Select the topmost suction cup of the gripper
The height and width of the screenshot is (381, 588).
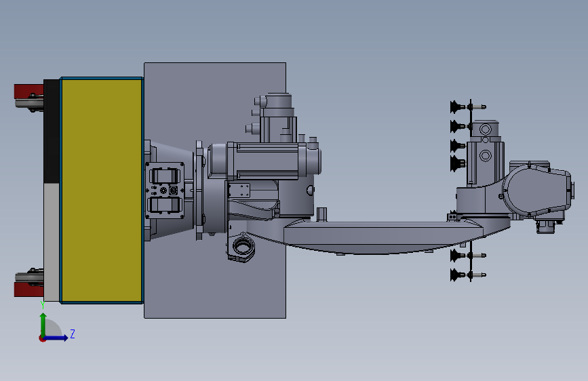click(456, 107)
